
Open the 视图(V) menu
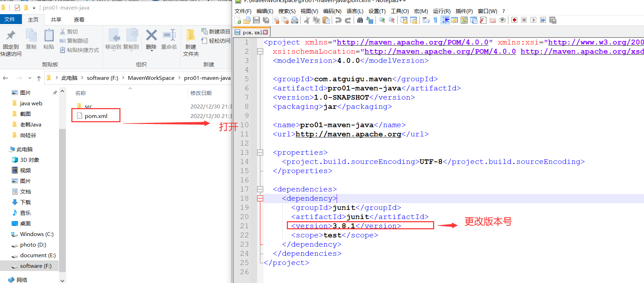click(x=309, y=11)
